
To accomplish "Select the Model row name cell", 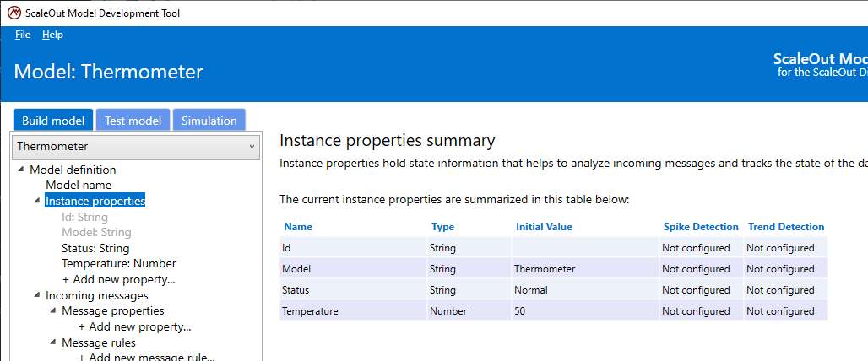I will [353, 269].
